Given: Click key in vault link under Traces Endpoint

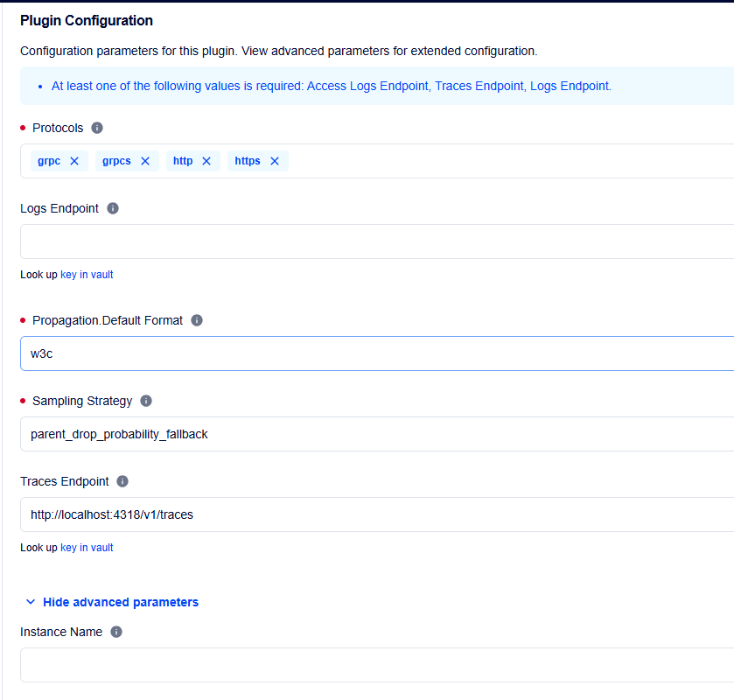Looking at the screenshot, I should tap(87, 548).
